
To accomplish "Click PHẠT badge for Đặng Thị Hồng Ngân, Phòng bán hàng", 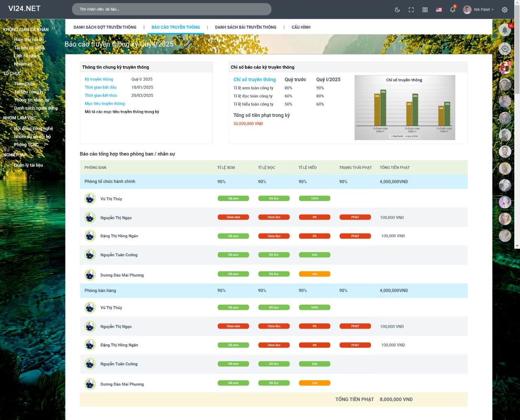I will (355, 345).
